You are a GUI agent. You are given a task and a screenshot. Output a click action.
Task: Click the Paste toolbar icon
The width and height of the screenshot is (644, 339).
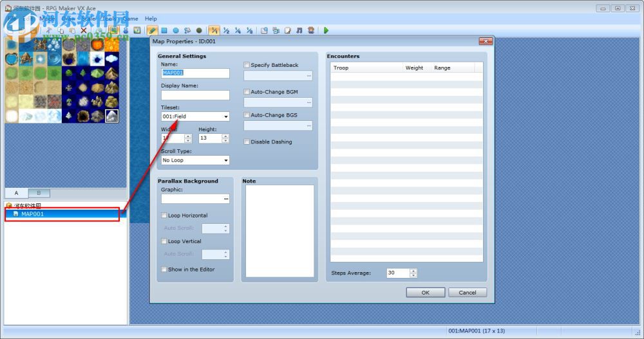coord(72,30)
